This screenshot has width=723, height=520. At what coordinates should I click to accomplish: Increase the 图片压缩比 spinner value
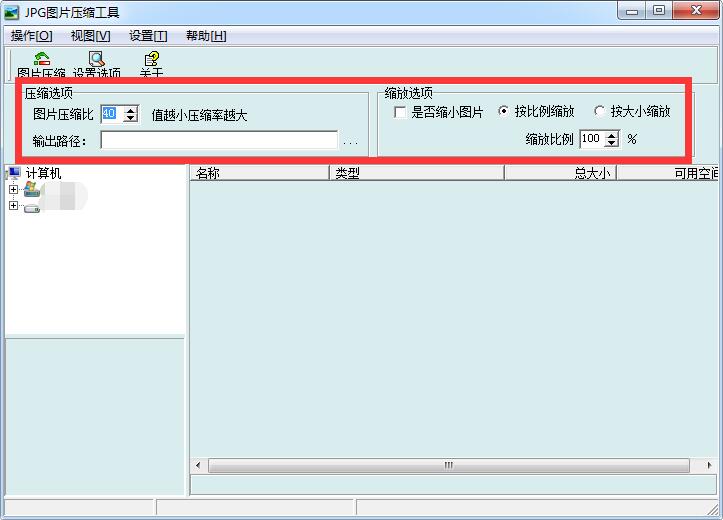pyautogui.click(x=130, y=110)
